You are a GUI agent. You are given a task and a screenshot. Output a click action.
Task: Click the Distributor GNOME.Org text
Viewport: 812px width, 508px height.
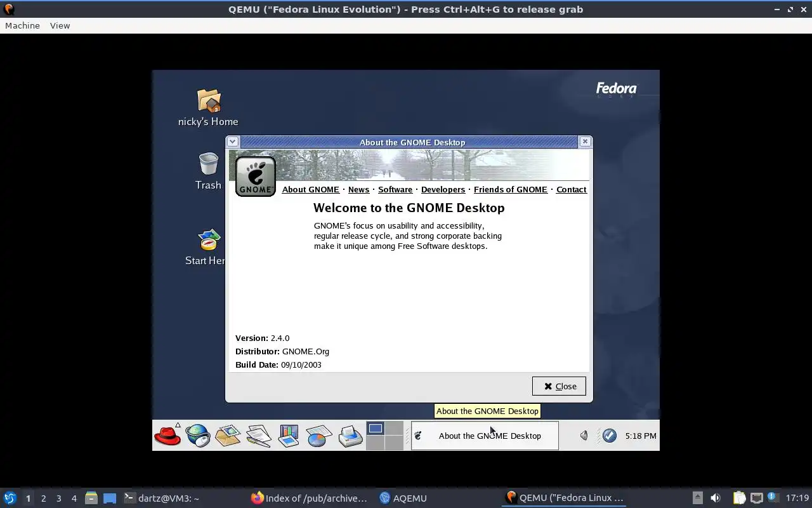282,351
